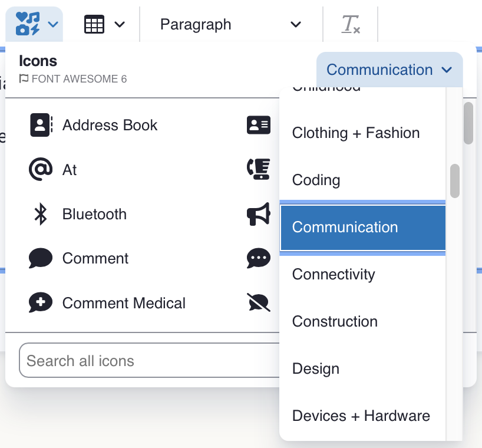The width and height of the screenshot is (482, 448).
Task: Insert the Bluetooth icon
Action: pyautogui.click(x=79, y=214)
